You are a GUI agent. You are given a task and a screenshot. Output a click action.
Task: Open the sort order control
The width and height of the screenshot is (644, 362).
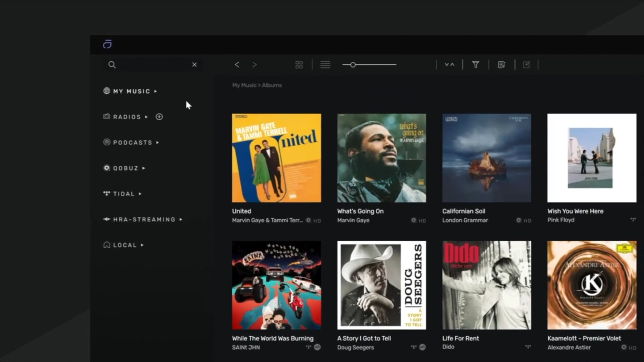tap(449, 65)
